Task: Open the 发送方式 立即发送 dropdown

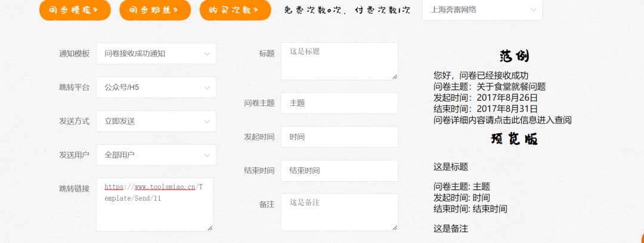Action: coord(156,121)
